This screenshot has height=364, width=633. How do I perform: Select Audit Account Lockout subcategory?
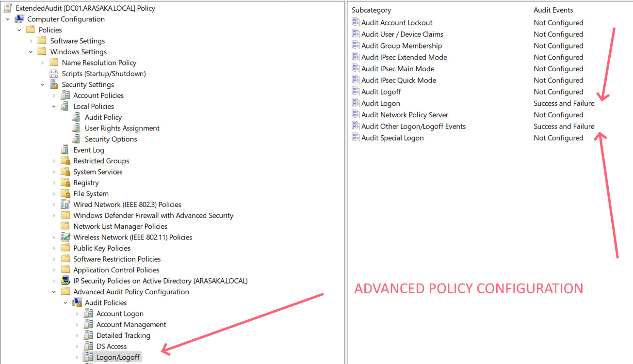tap(396, 23)
